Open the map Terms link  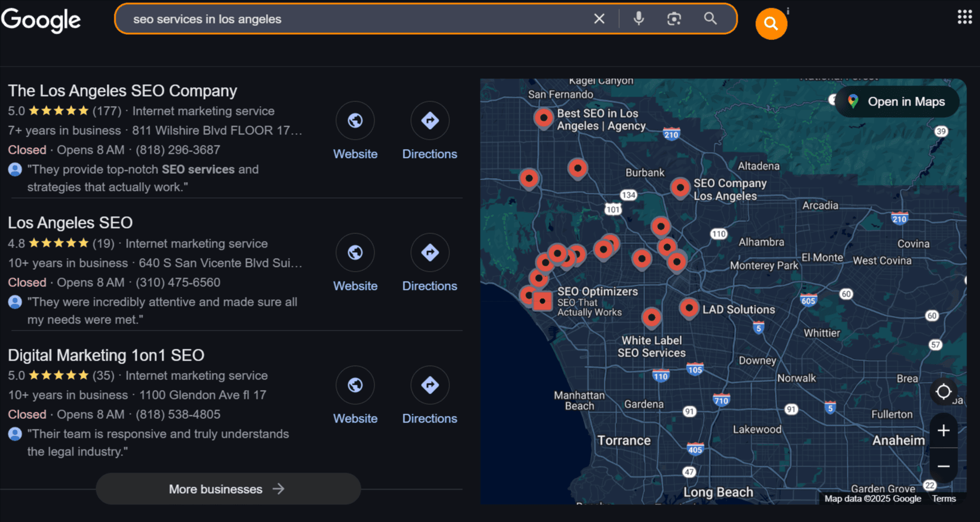click(944, 498)
